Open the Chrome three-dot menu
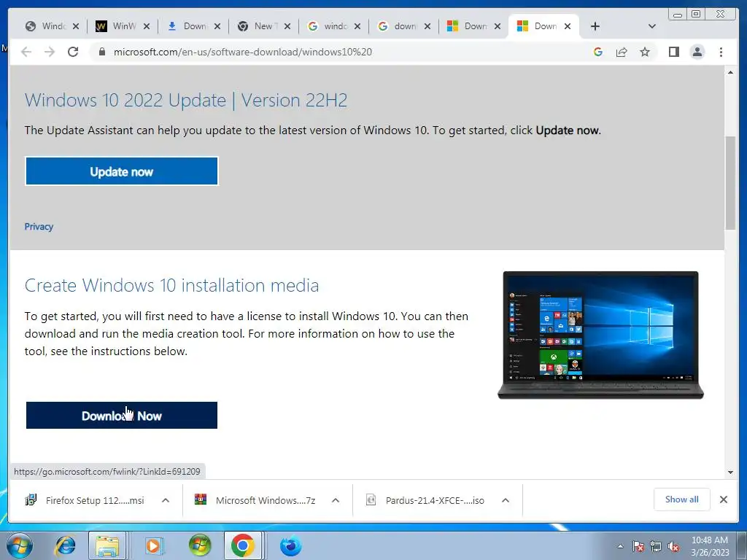This screenshot has width=747, height=560. (x=721, y=52)
